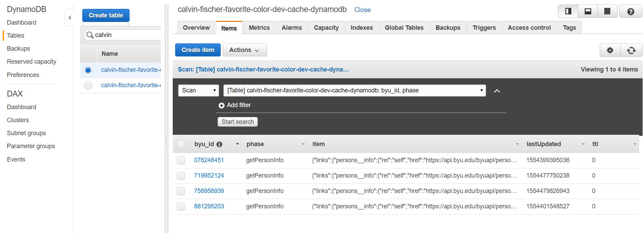Switch to bottom panel layout view
Screen dimensions: 644x233
[x=588, y=11]
